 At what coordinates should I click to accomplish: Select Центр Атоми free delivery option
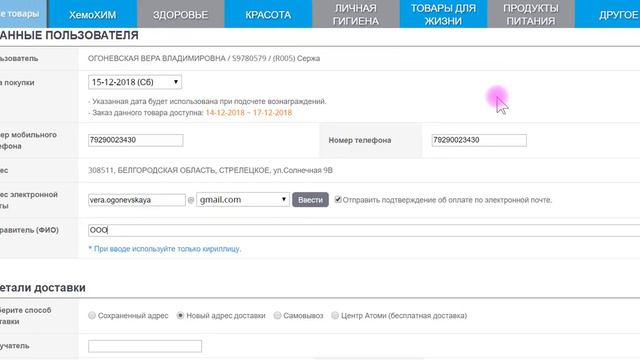[335, 316]
